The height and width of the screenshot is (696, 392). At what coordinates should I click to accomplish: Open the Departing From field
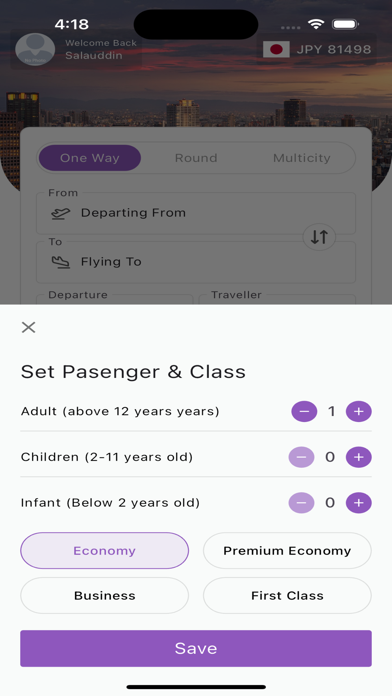point(196,214)
